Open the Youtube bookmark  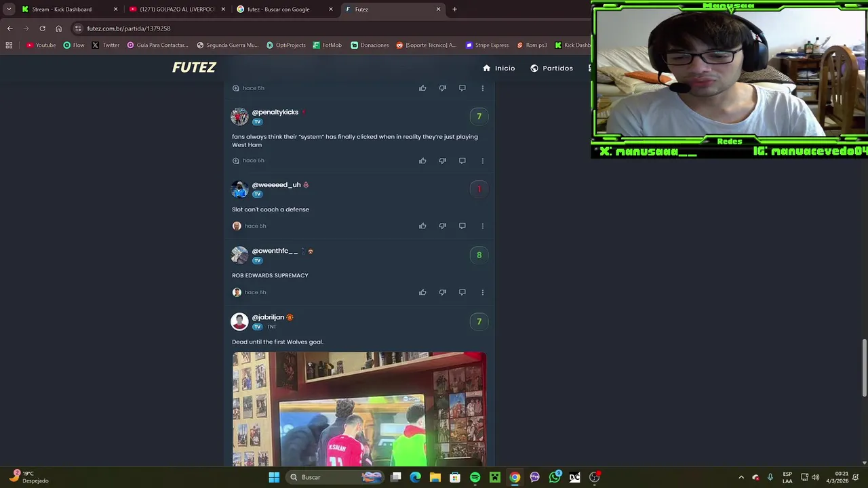[x=41, y=45]
